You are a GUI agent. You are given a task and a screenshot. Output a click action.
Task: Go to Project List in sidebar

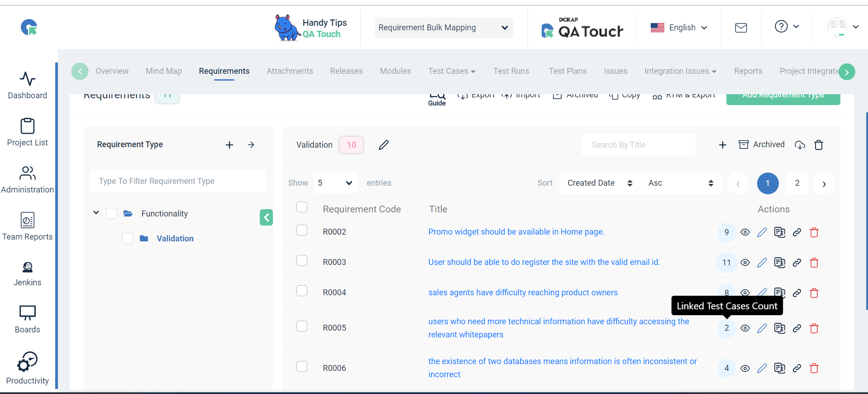(28, 133)
